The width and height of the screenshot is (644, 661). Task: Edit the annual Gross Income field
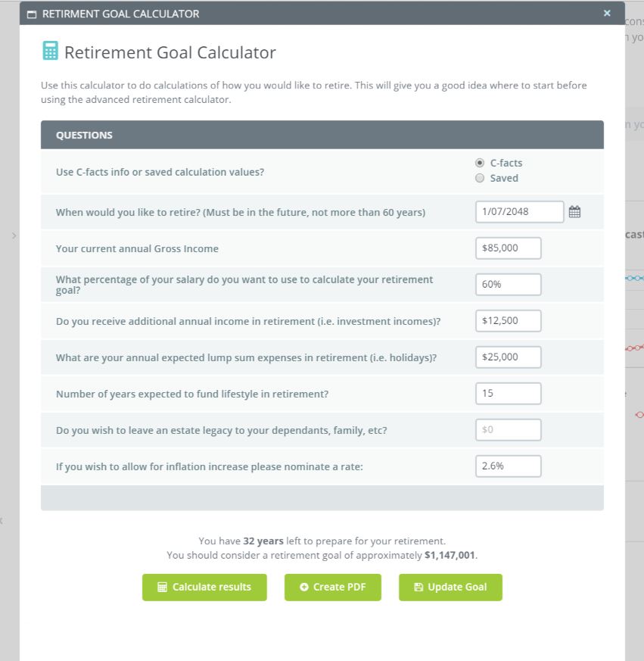tap(509, 248)
